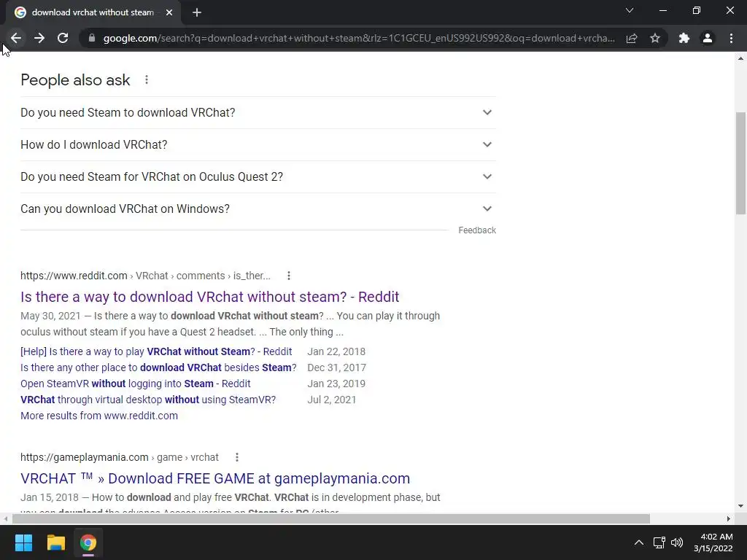The image size is (747, 560).
Task: Expand 'Can you download VRChat on Windows?'
Action: coord(258,209)
